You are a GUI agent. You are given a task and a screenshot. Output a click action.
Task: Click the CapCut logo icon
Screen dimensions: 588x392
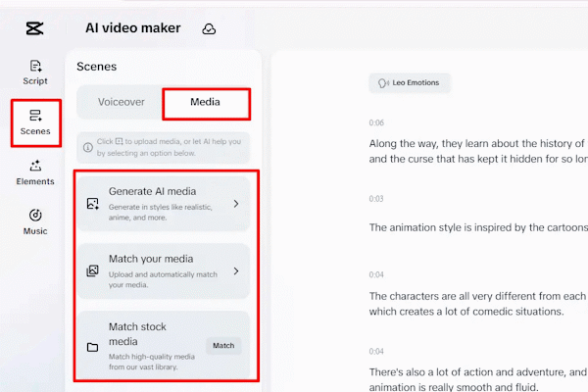[34, 28]
